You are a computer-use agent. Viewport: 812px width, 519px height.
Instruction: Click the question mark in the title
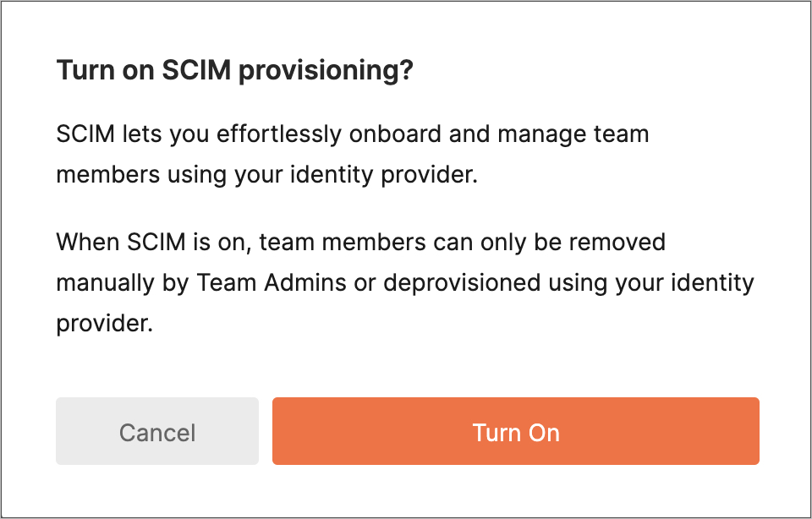coord(407,69)
